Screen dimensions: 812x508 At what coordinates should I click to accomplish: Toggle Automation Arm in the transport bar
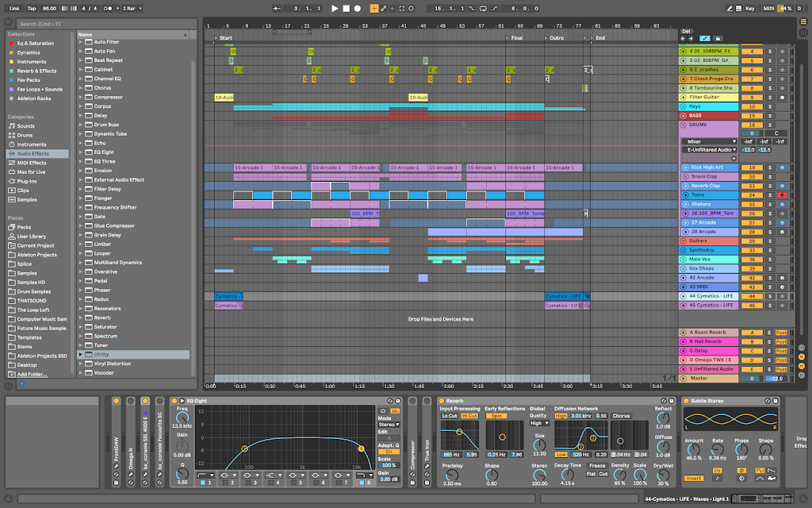[x=383, y=8]
